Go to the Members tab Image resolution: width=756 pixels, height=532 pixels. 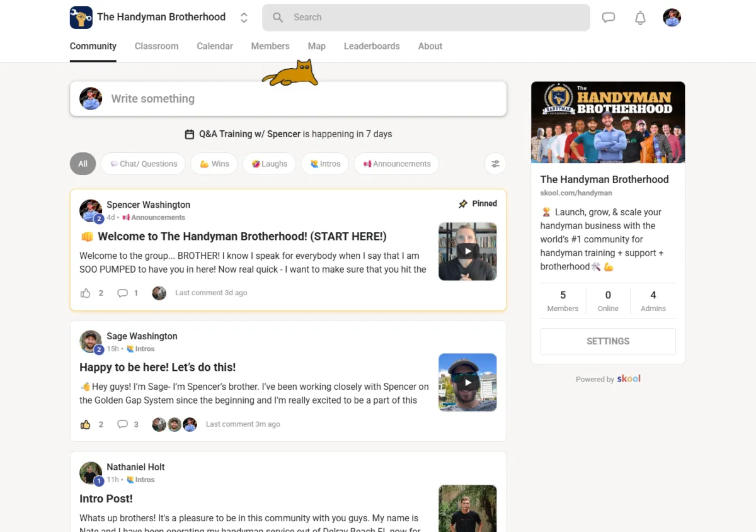[x=270, y=46]
